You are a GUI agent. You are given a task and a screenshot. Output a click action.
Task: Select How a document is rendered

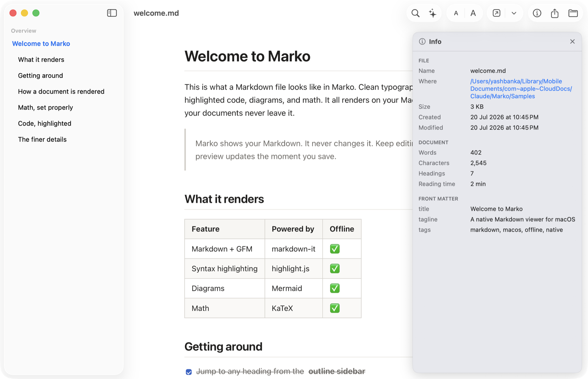click(x=61, y=92)
